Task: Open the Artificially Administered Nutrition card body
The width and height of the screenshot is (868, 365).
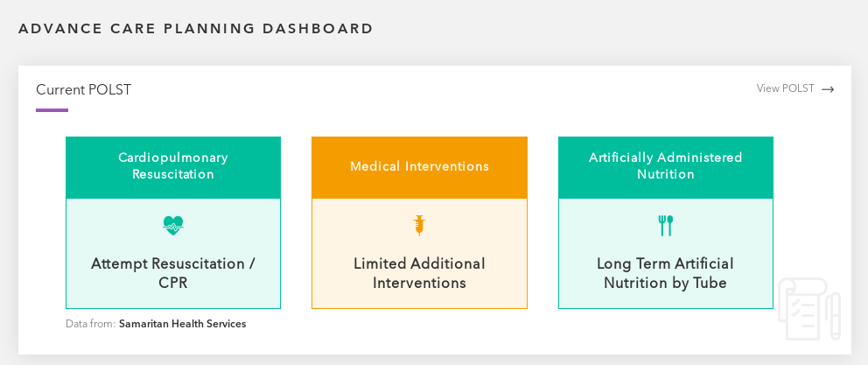Action: (665, 254)
